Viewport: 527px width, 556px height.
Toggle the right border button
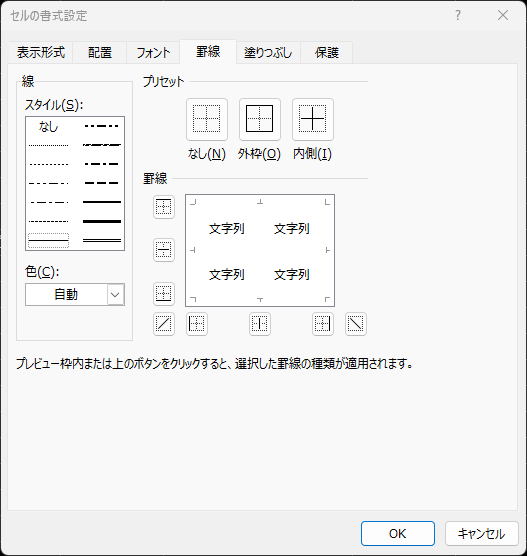tap(323, 324)
